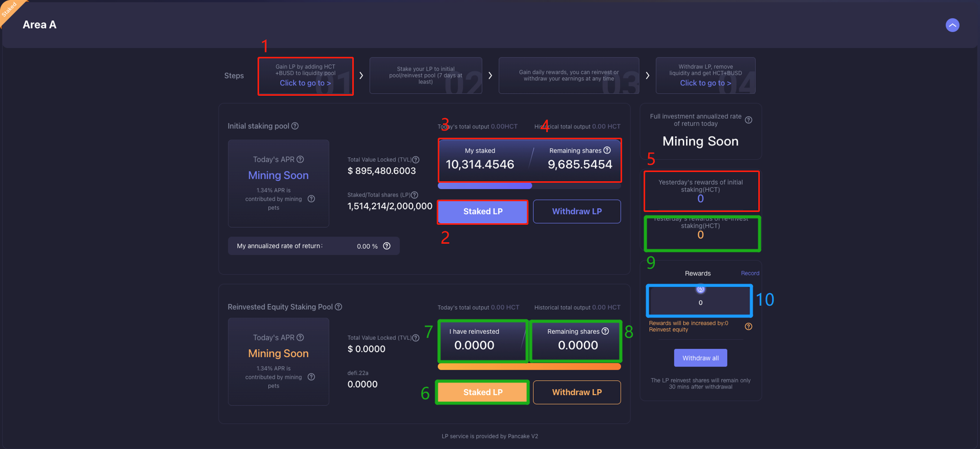Click the step 04 'Click to go to' link

pos(705,83)
